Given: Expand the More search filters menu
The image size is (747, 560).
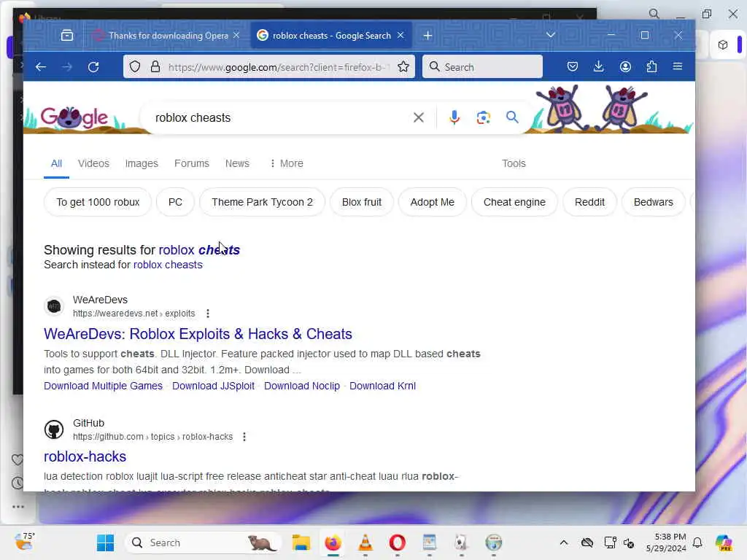Looking at the screenshot, I should click(x=286, y=163).
